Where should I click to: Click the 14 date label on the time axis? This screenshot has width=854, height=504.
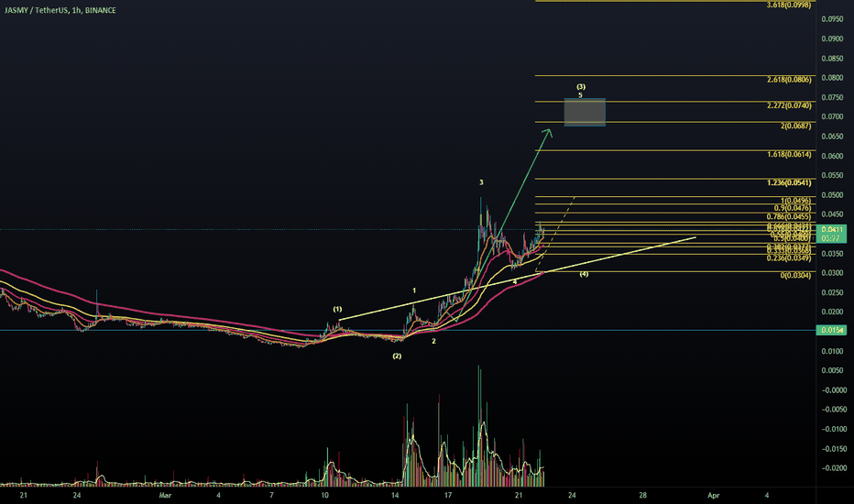[396, 495]
